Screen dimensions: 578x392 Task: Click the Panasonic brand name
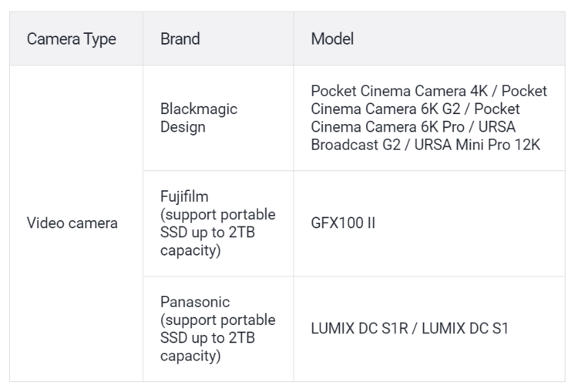pyautogui.click(x=195, y=302)
